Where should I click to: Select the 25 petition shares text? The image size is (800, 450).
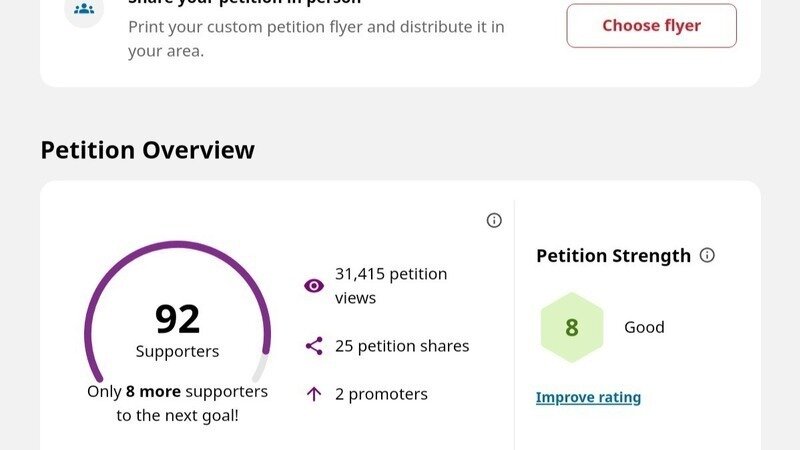402,346
